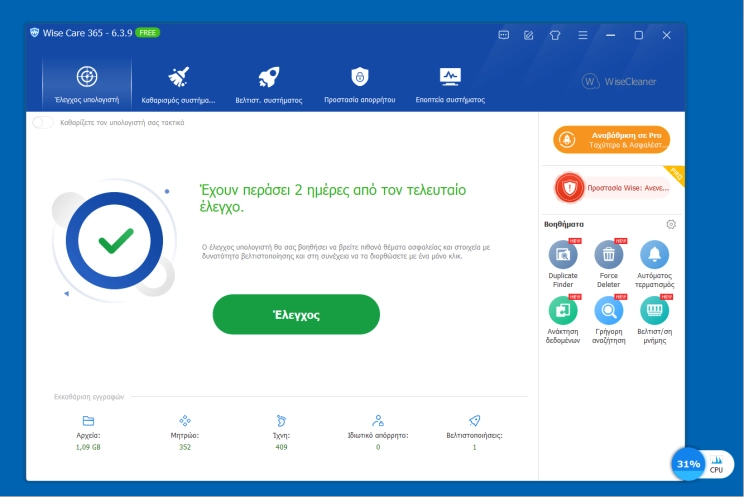
Task: Click the CPU monitor widget icon
Action: [716, 464]
